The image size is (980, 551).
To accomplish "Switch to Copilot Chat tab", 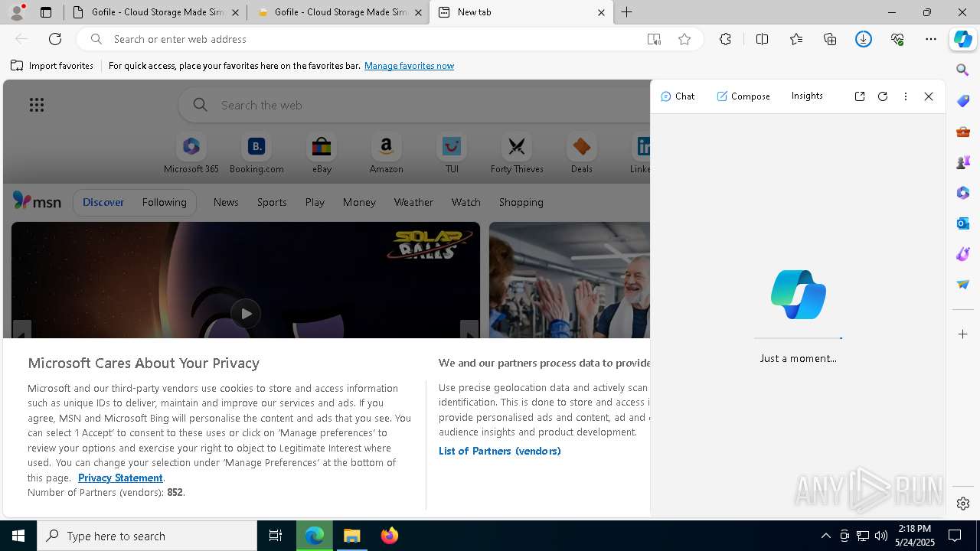I will click(x=678, y=96).
